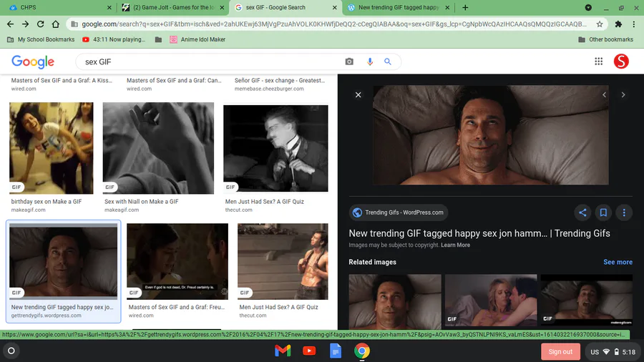The width and height of the screenshot is (644, 362).
Task: Open YouTube from the shelf
Action: click(309, 351)
